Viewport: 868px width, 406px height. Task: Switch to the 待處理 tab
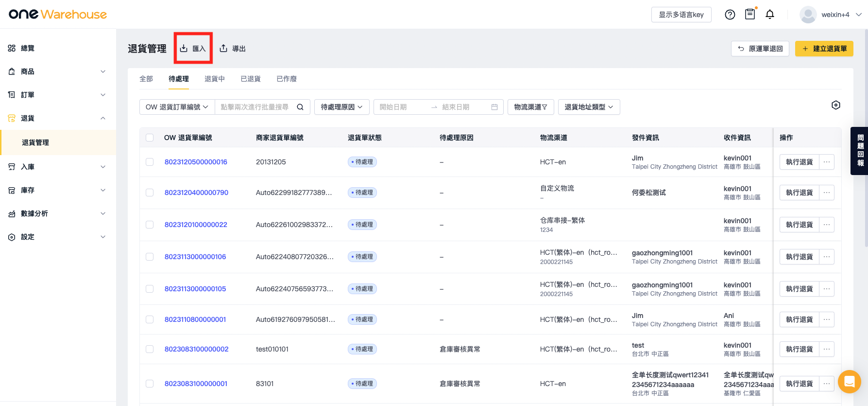[179, 79]
